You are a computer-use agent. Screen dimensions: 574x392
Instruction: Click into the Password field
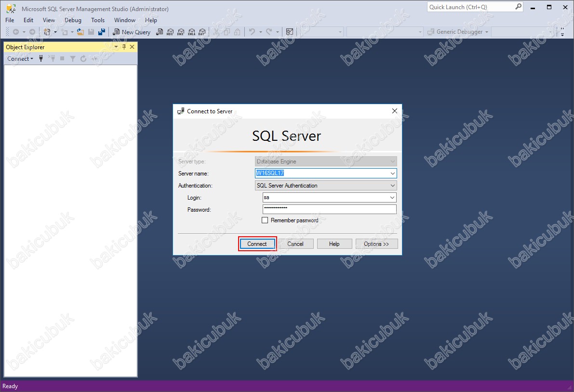coord(330,209)
